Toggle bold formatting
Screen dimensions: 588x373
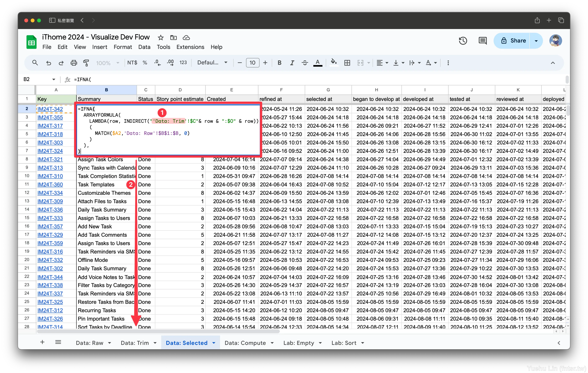click(x=279, y=63)
